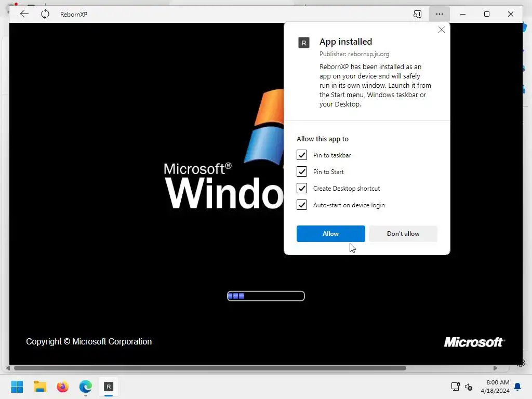Close the RebornXP window
Screen dimensions: 532x399
tap(511, 14)
